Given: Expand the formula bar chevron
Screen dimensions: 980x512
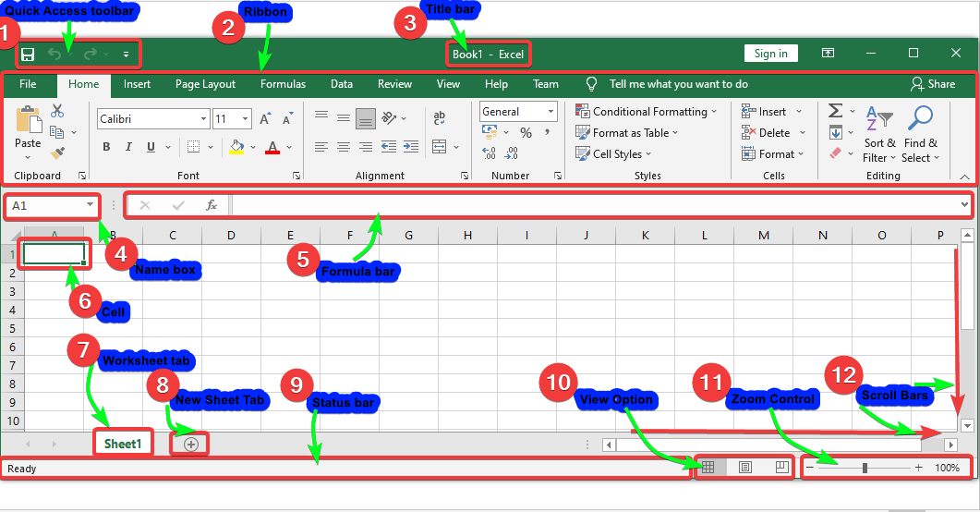Looking at the screenshot, I should point(964,204).
